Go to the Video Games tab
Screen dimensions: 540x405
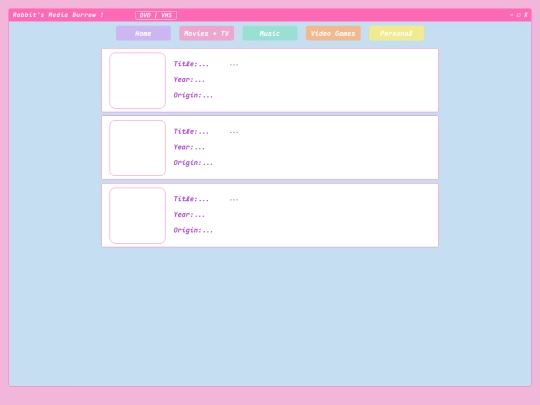333,33
